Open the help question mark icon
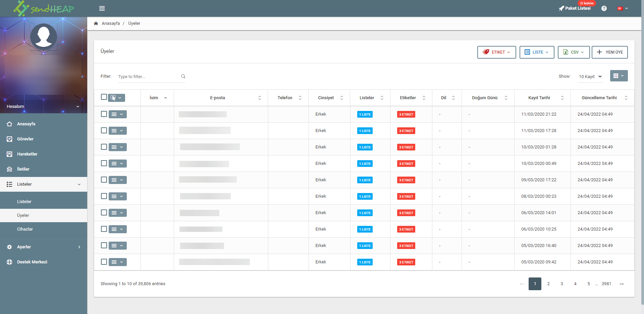The image size is (644, 314). (604, 8)
